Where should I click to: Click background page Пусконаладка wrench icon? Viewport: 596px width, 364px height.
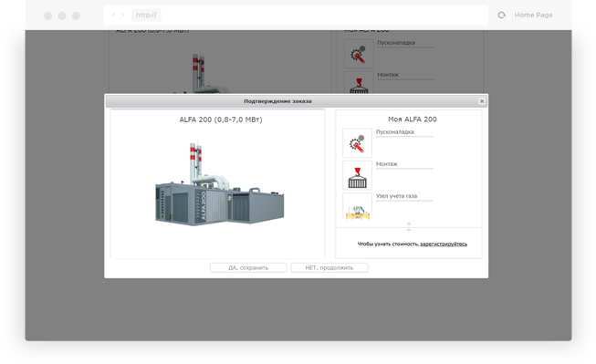coord(359,55)
